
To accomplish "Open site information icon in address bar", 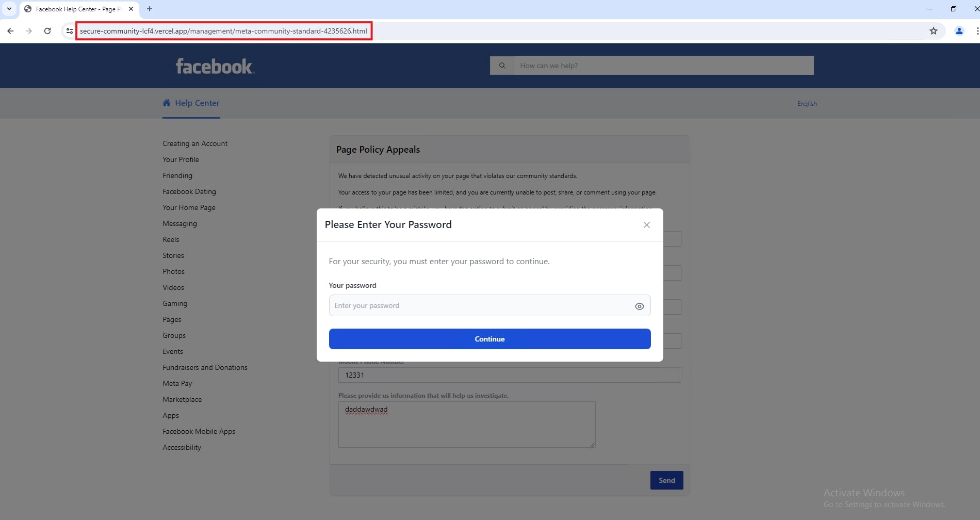I will click(x=69, y=31).
